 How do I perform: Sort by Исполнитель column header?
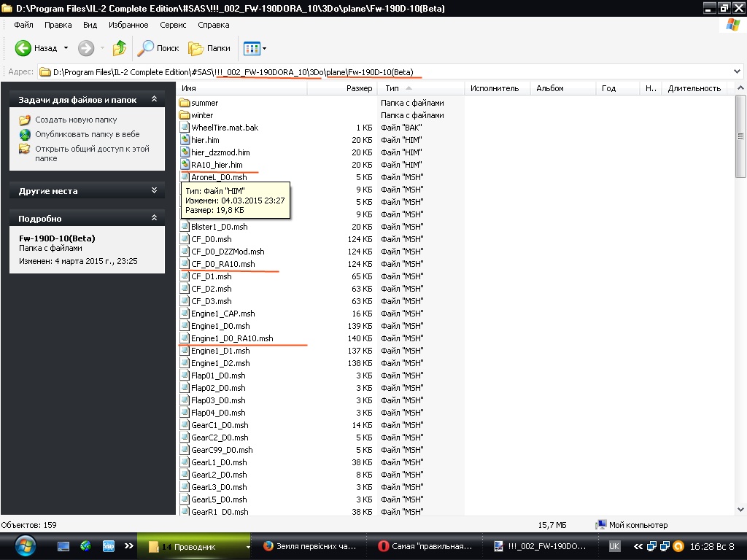click(x=498, y=88)
